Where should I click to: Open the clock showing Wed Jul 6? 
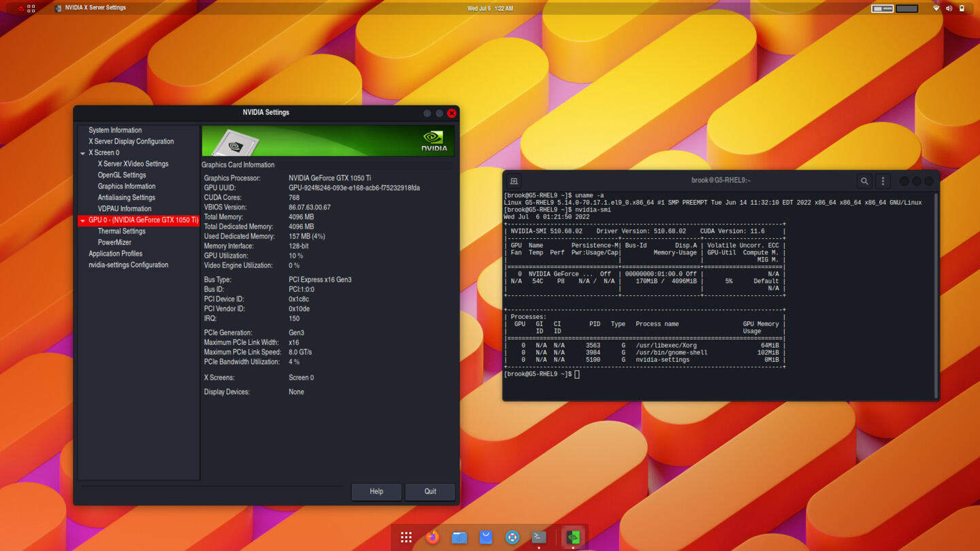tap(490, 8)
